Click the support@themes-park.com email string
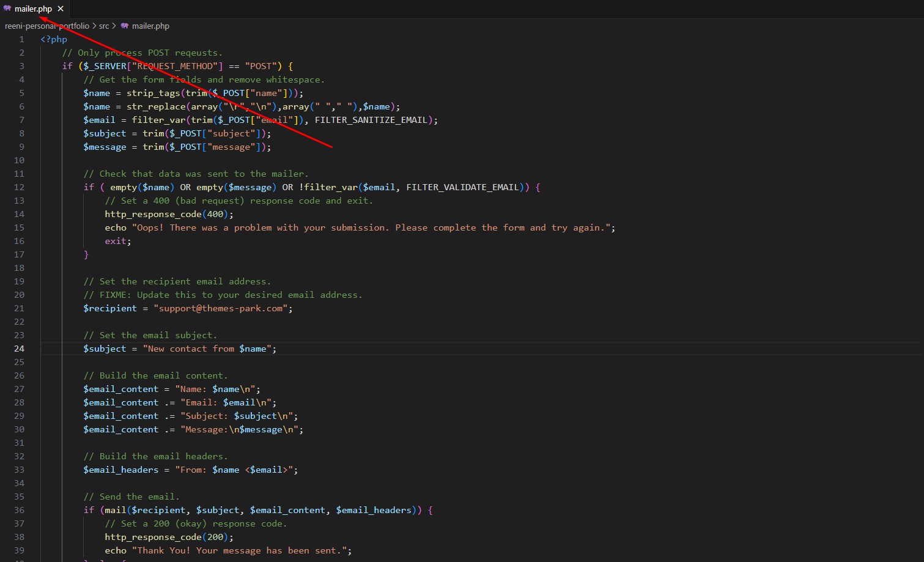 (221, 308)
